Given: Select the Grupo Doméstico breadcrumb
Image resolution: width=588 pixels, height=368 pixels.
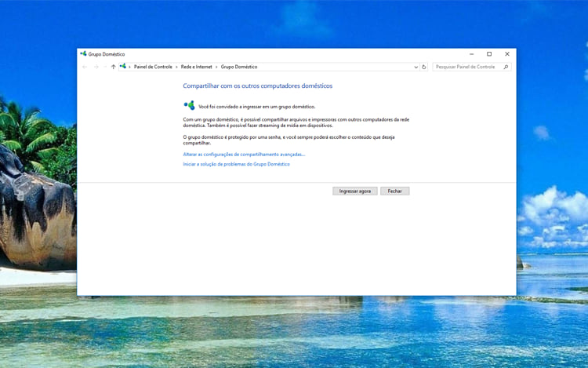Looking at the screenshot, I should 239,67.
